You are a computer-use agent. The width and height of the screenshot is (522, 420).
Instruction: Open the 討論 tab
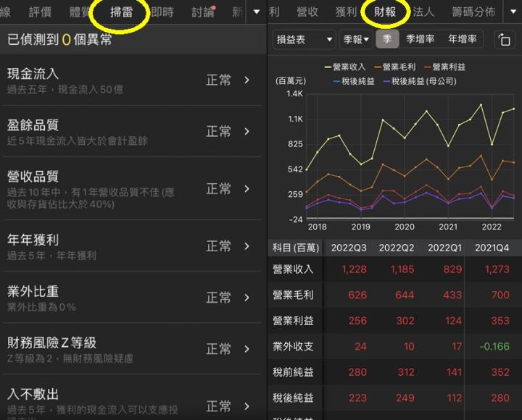tap(203, 12)
